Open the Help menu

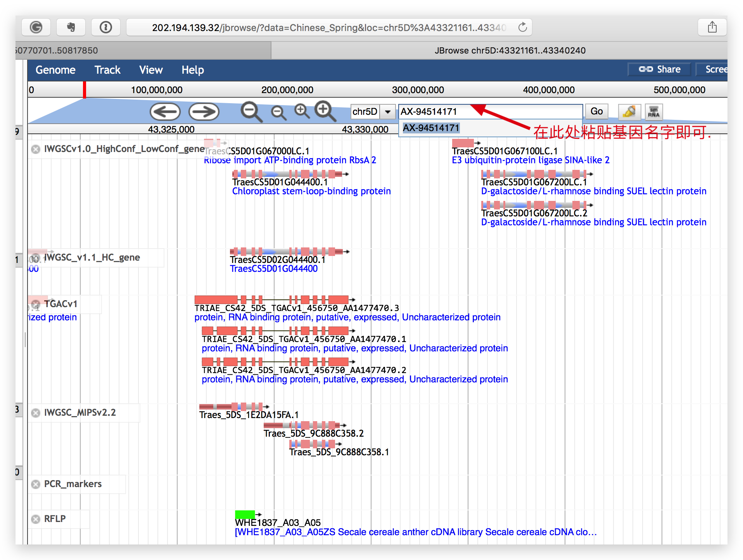coord(193,70)
